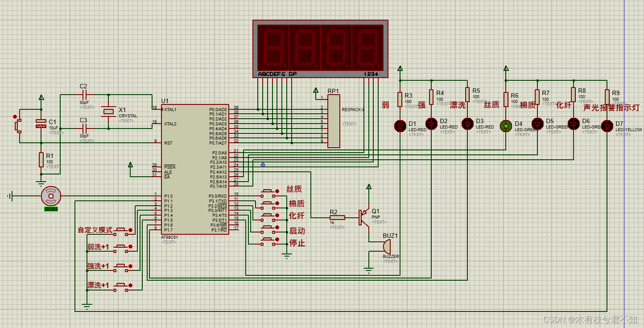Push the reset button left of C1
644x328 pixels.
pyautogui.click(x=19, y=126)
